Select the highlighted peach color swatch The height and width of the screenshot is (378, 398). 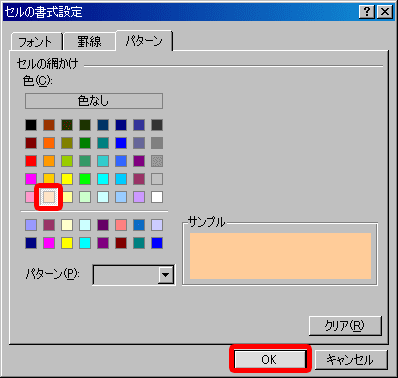coord(49,197)
